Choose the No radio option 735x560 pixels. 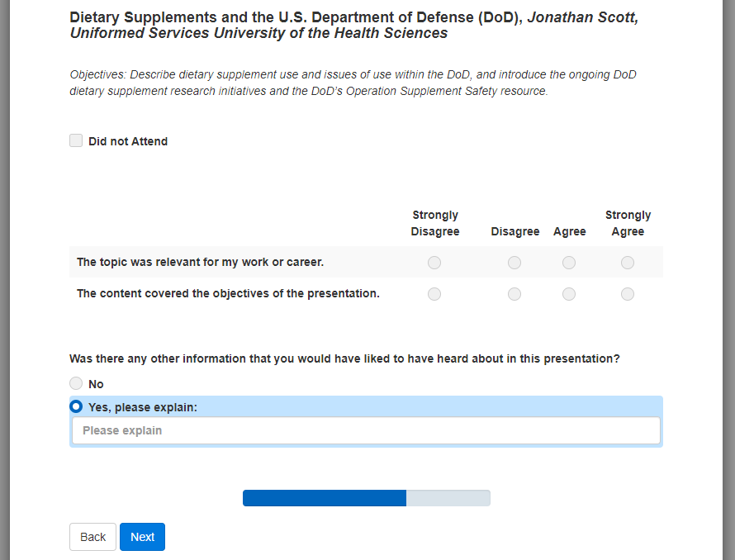point(76,383)
